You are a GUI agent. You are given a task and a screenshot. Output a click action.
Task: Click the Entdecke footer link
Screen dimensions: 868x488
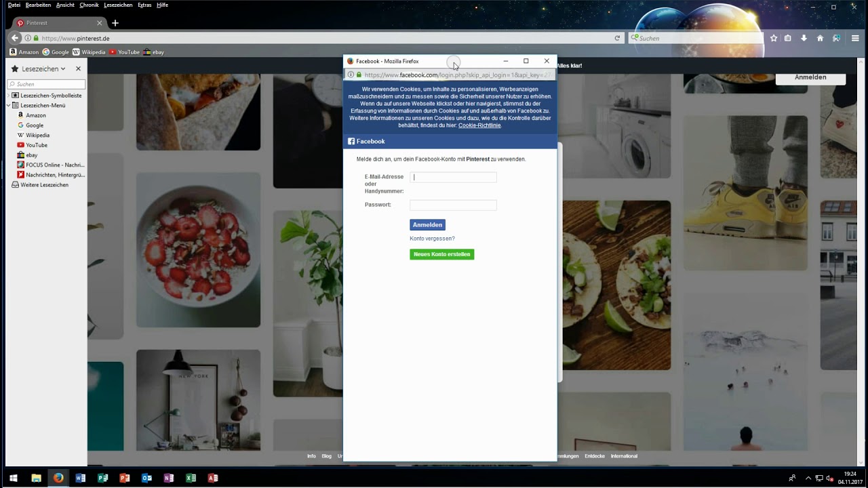(595, 456)
